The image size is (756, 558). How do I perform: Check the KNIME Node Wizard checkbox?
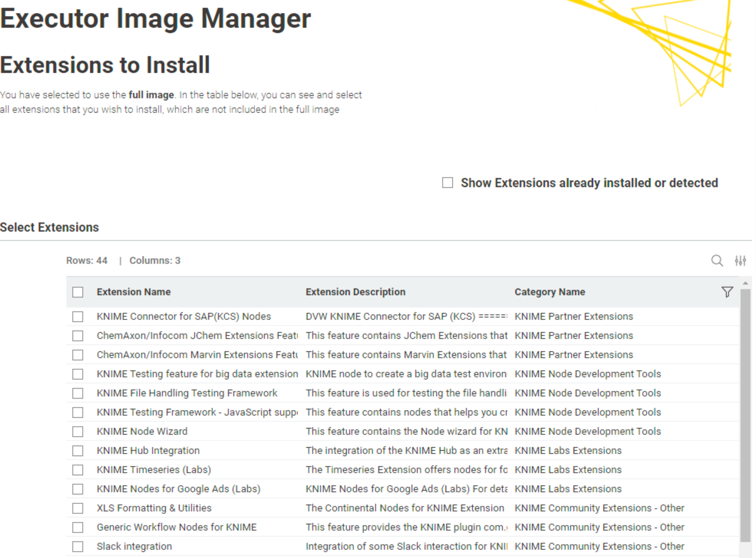point(78,432)
